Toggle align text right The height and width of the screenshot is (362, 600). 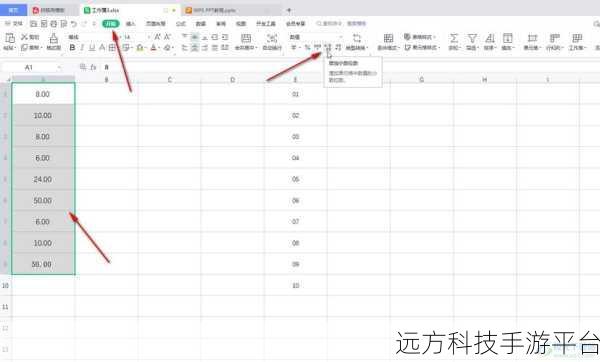point(205,47)
